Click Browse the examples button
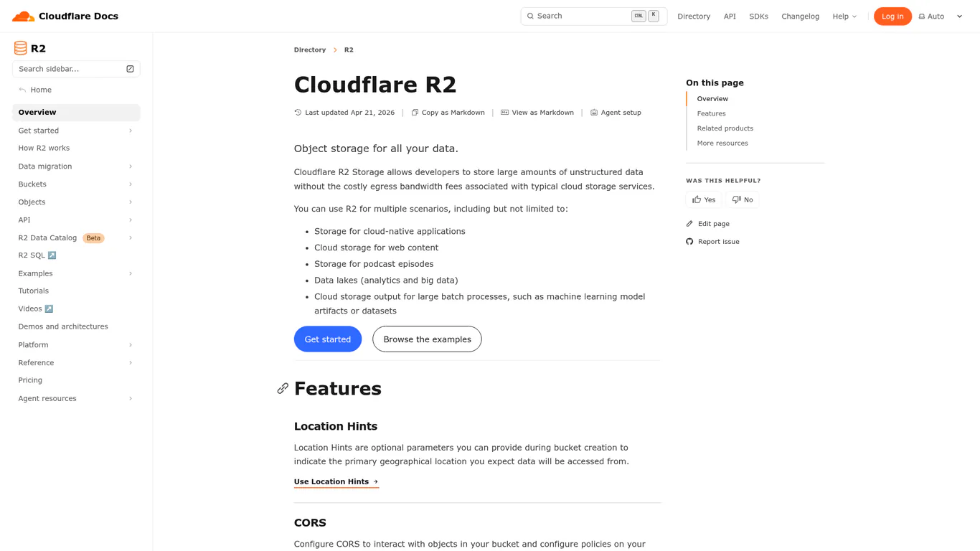 click(x=427, y=339)
